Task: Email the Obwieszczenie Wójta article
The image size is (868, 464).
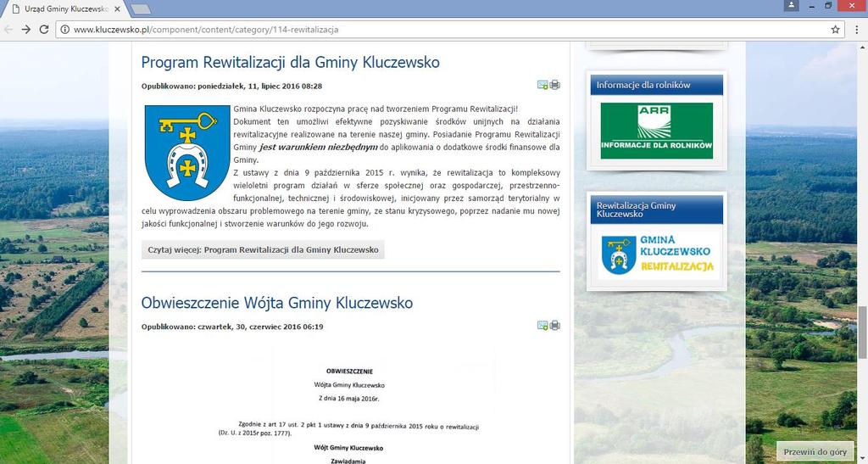Action: click(x=542, y=325)
